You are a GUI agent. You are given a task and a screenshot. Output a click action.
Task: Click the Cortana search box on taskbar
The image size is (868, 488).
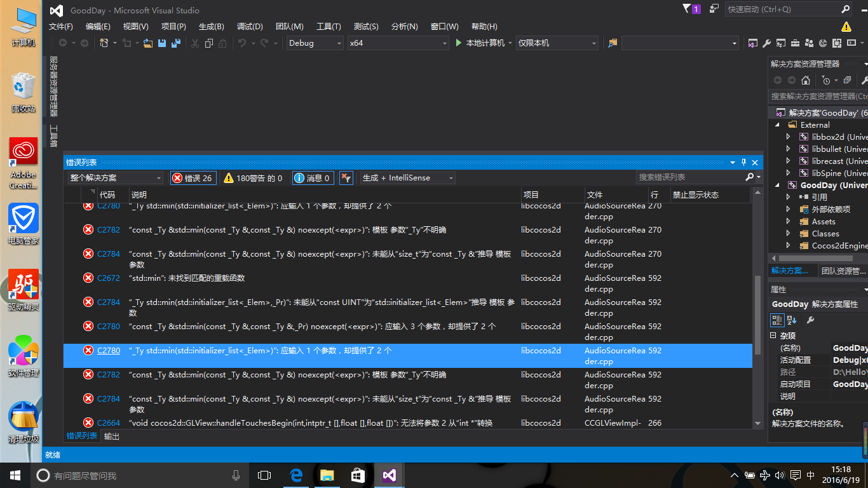(x=140, y=475)
